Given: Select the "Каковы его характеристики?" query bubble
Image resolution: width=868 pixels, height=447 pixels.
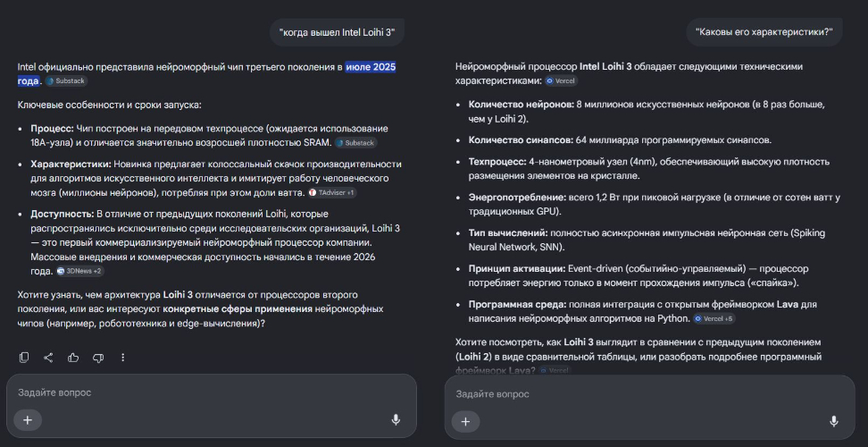Looking at the screenshot, I should 764,31.
